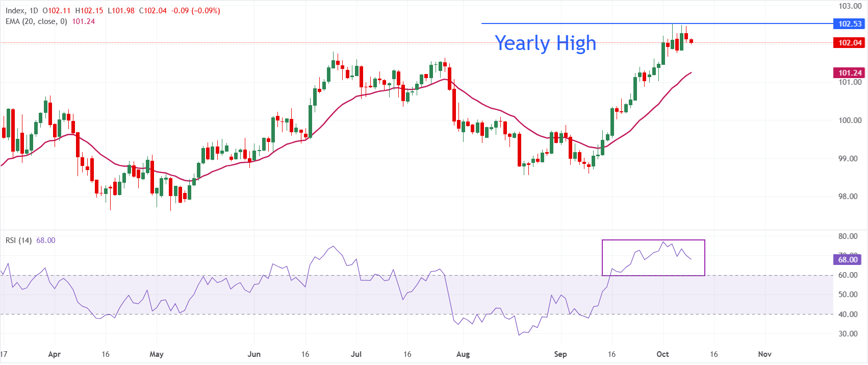Viewport: 868px width, 365px height.
Task: Click the 98.00 level on price axis
Action: click(850, 197)
